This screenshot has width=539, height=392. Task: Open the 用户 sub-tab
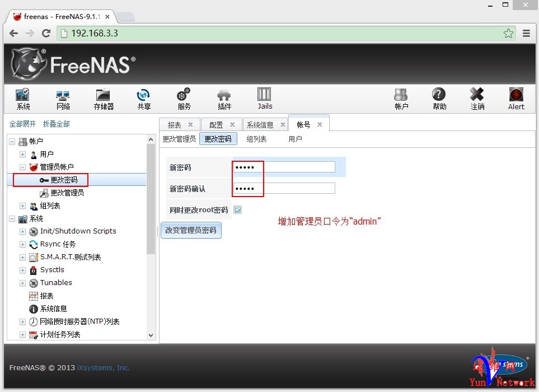pyautogui.click(x=296, y=139)
